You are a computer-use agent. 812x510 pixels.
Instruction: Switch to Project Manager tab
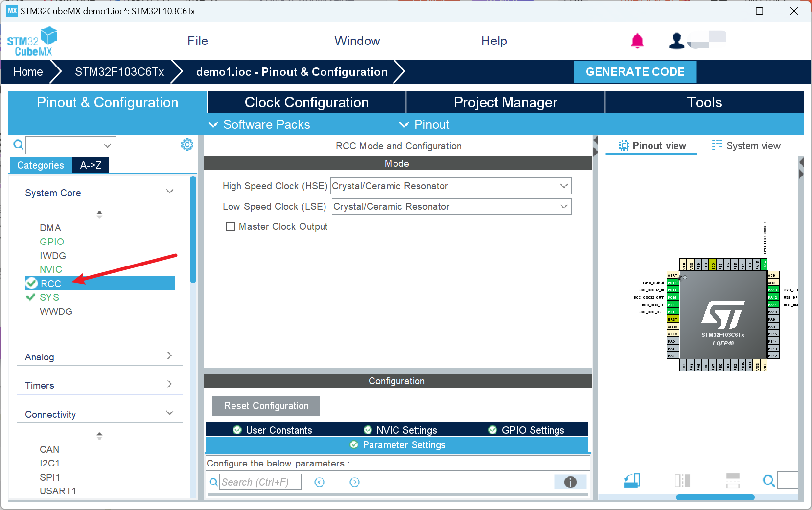(505, 102)
